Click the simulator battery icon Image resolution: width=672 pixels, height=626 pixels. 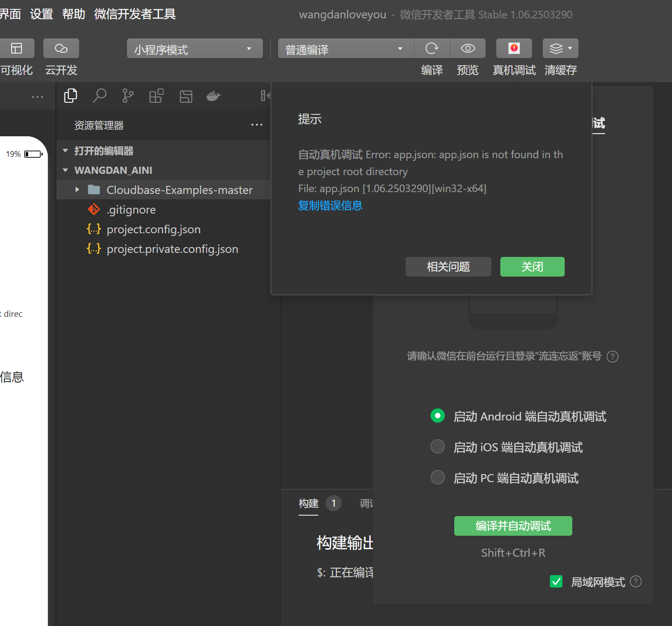click(x=34, y=154)
